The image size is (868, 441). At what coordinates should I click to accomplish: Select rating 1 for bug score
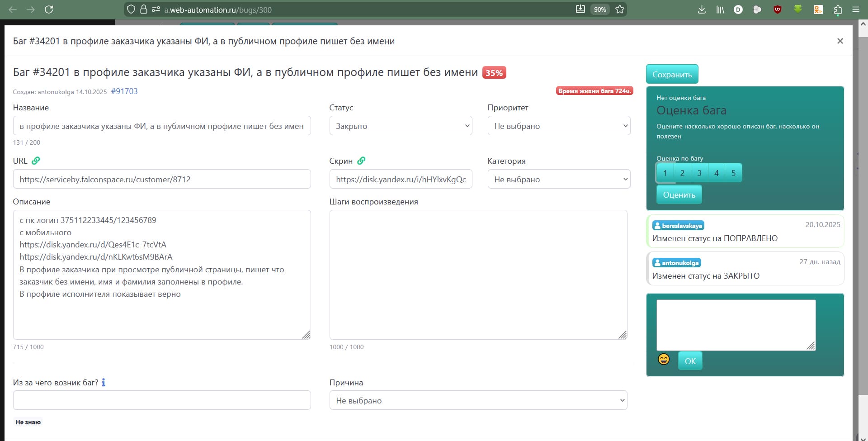coord(665,173)
